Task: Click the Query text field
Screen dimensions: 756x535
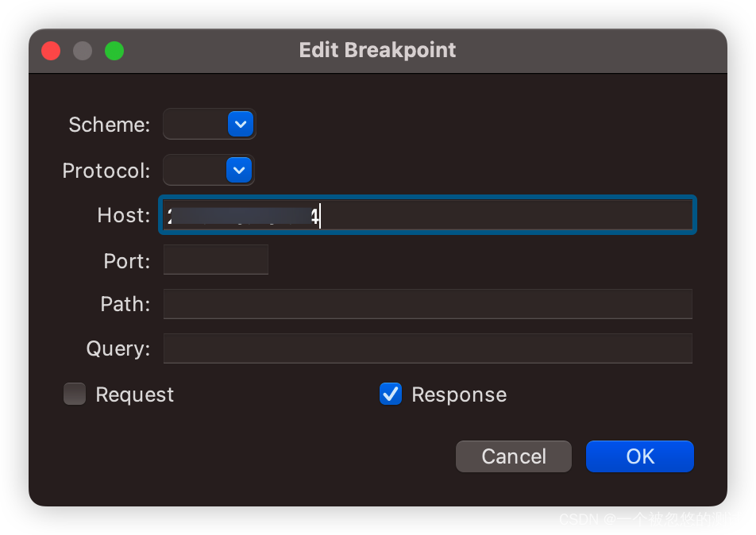Action: [427, 348]
